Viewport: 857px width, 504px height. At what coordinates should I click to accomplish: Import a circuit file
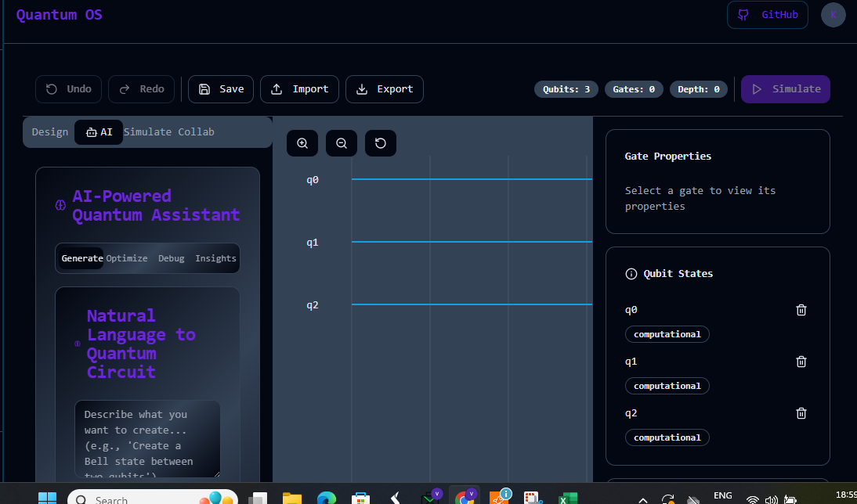point(299,89)
